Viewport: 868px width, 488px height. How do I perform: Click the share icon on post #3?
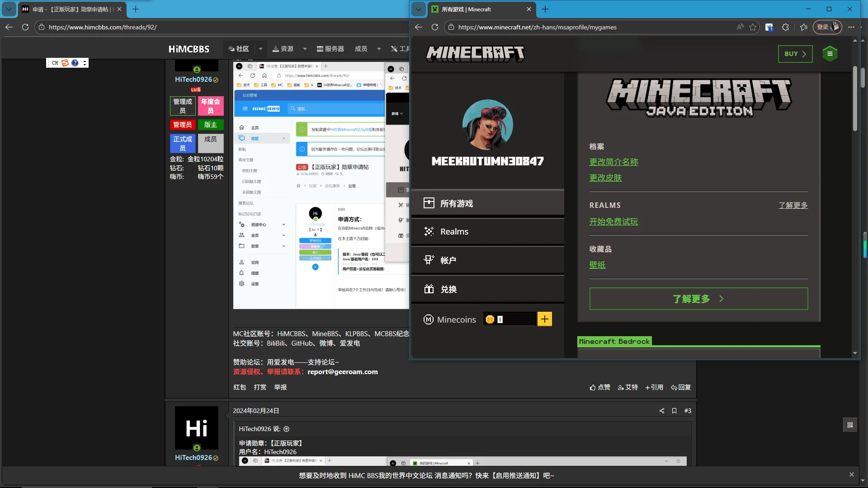click(662, 411)
